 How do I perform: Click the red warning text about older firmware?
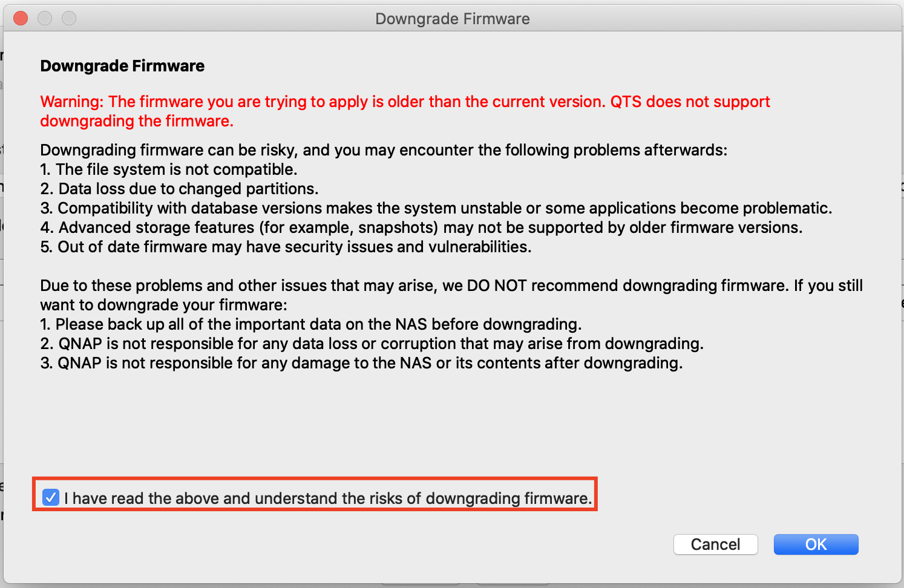[405, 111]
